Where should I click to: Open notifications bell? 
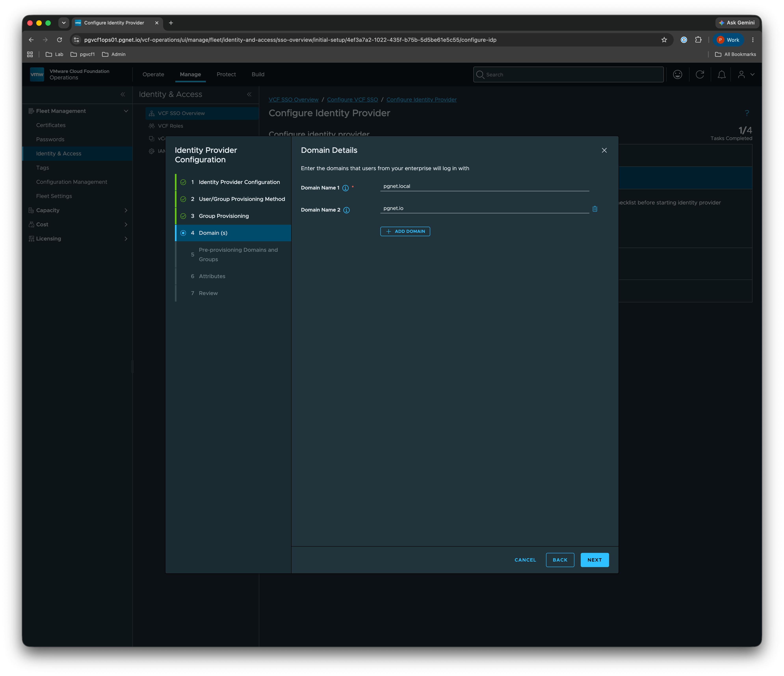tap(722, 74)
